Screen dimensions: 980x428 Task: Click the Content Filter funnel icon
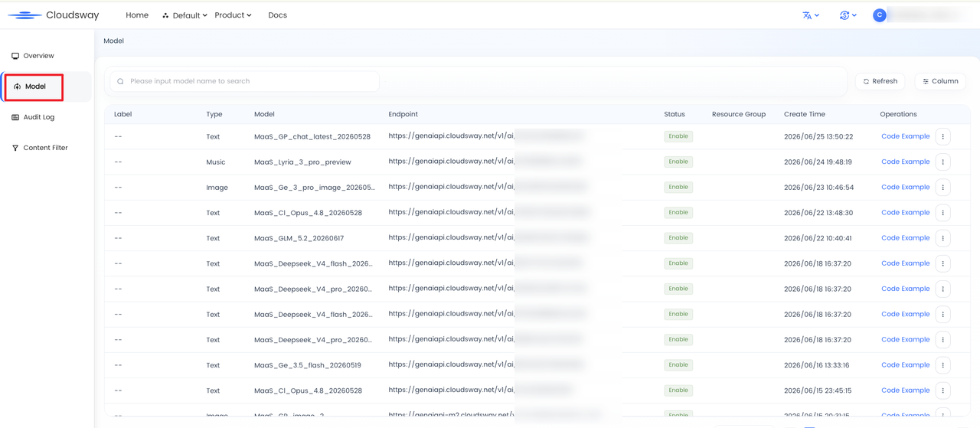15,148
